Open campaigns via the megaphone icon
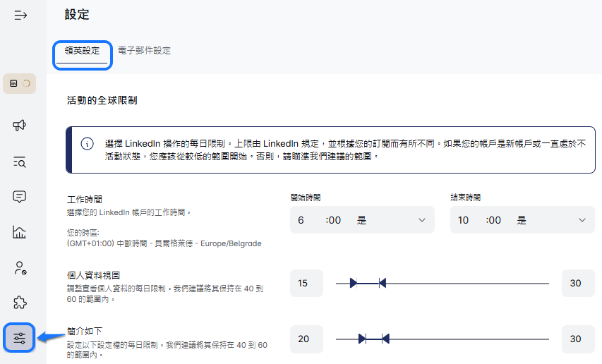The image size is (602, 364). click(x=20, y=126)
